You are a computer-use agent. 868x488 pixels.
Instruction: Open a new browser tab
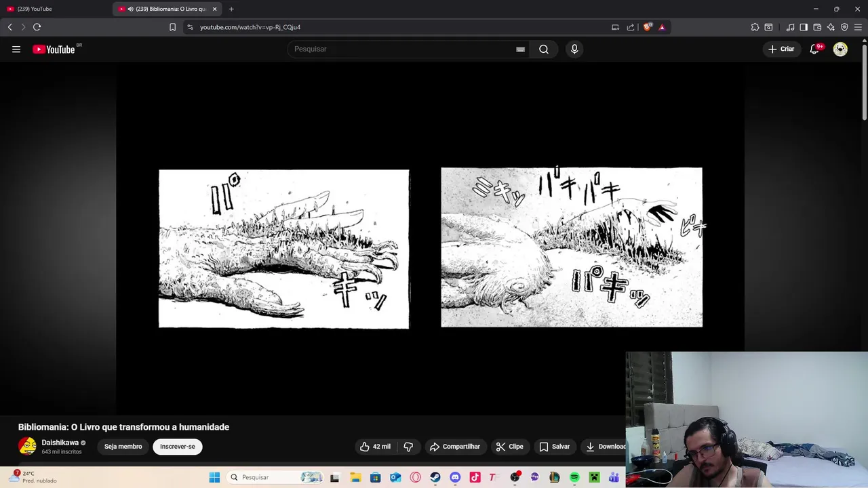coord(231,9)
